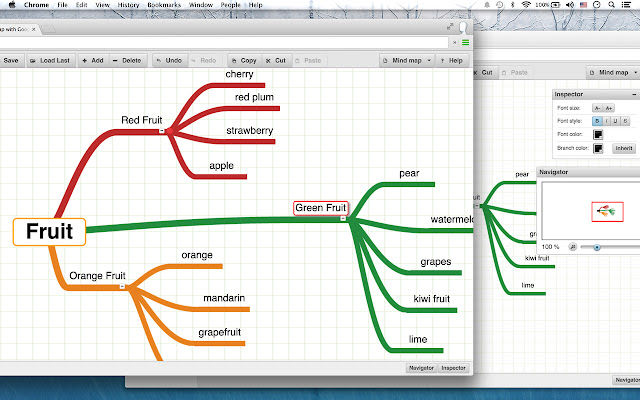This screenshot has height=400, width=640.
Task: Select the Green Fruit node
Action: 321,208
